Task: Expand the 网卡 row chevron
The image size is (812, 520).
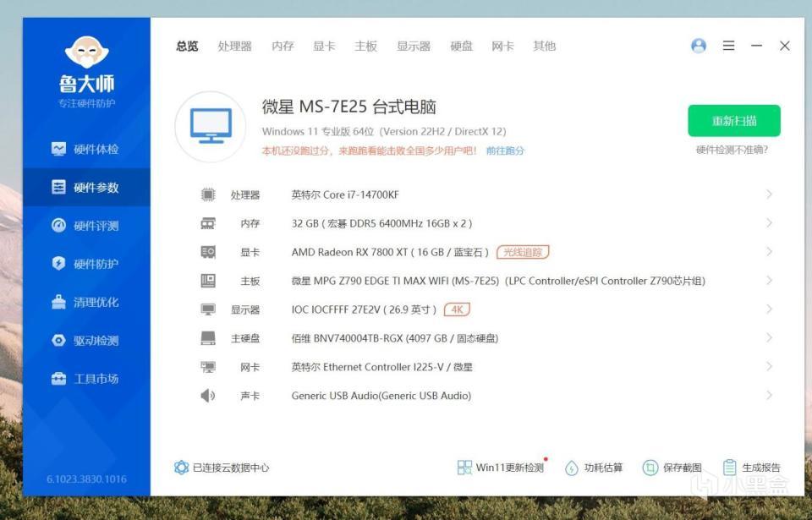Action: (x=769, y=367)
